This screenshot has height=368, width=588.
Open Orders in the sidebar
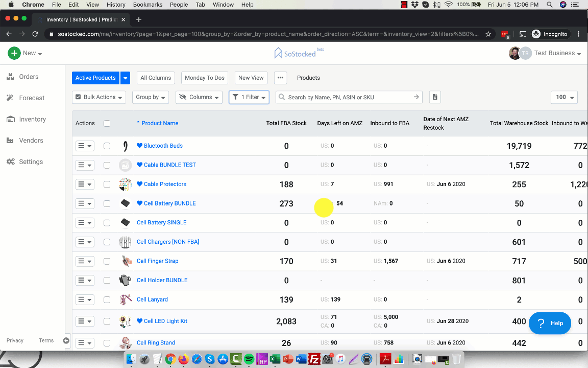click(x=22, y=77)
